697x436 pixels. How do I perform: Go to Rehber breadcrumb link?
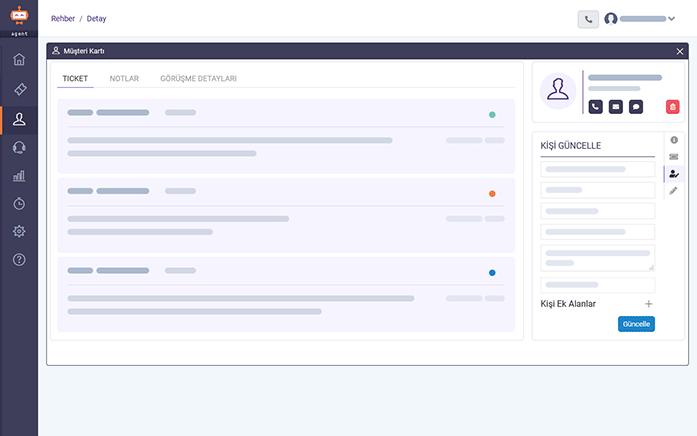coord(63,19)
